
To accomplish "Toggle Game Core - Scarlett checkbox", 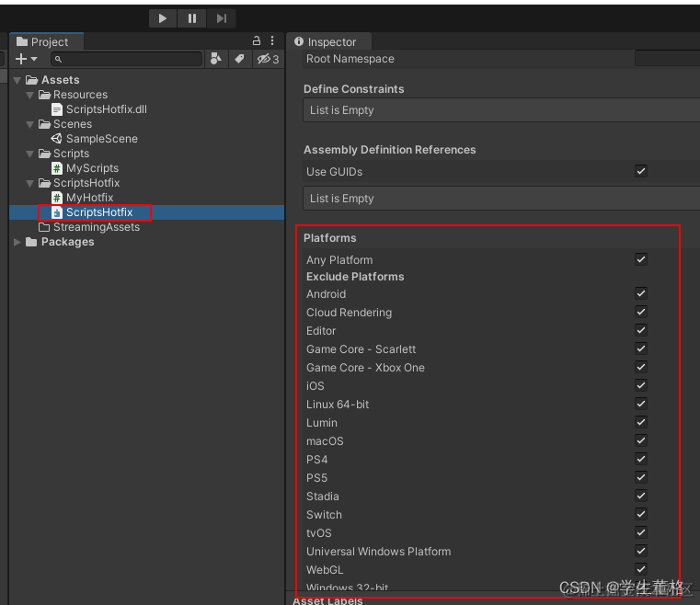I will pos(641,348).
